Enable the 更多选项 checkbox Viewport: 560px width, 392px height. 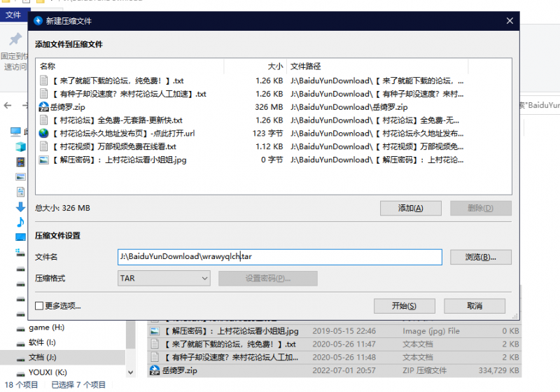[x=40, y=306]
